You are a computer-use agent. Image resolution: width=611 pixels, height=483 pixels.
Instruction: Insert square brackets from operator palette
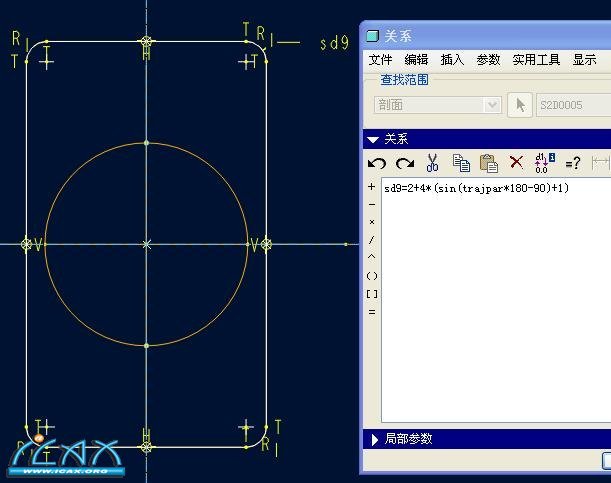pyautogui.click(x=372, y=294)
